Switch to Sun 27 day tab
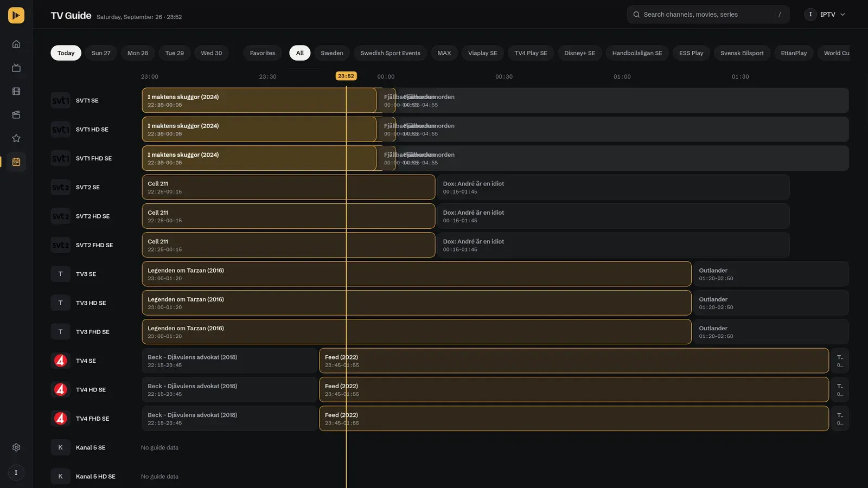868x488 pixels. (101, 53)
